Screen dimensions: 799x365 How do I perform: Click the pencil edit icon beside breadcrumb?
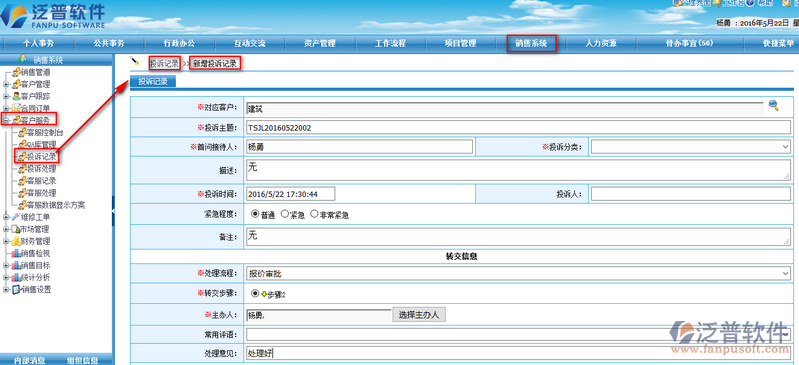point(135,61)
